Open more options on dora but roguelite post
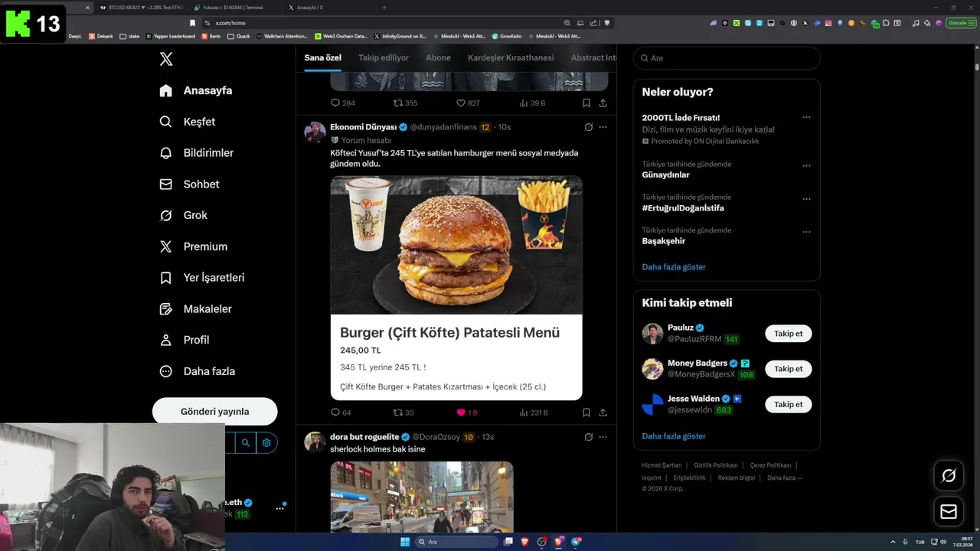This screenshot has width=980, height=551. 603,437
